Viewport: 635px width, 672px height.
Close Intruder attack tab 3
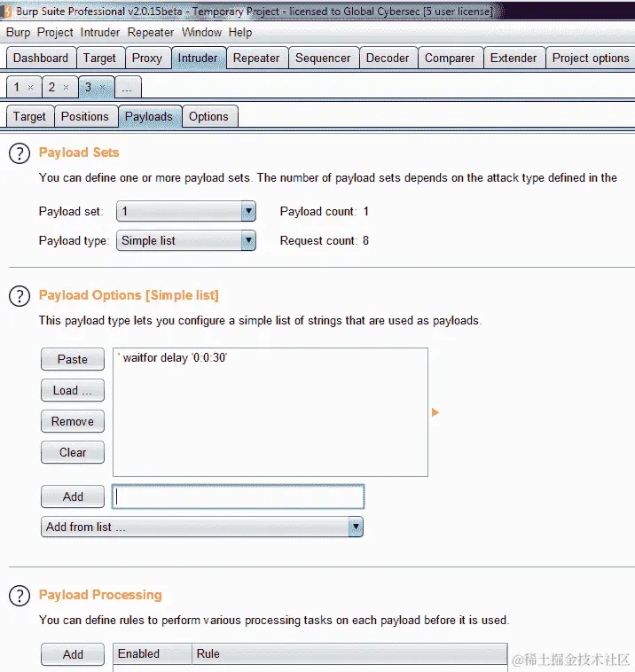coord(103,88)
